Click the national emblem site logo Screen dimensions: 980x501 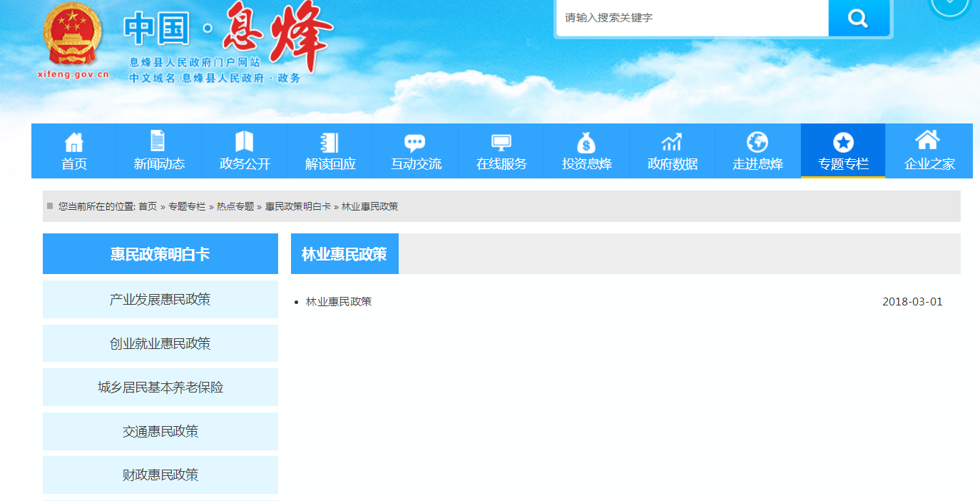72,36
